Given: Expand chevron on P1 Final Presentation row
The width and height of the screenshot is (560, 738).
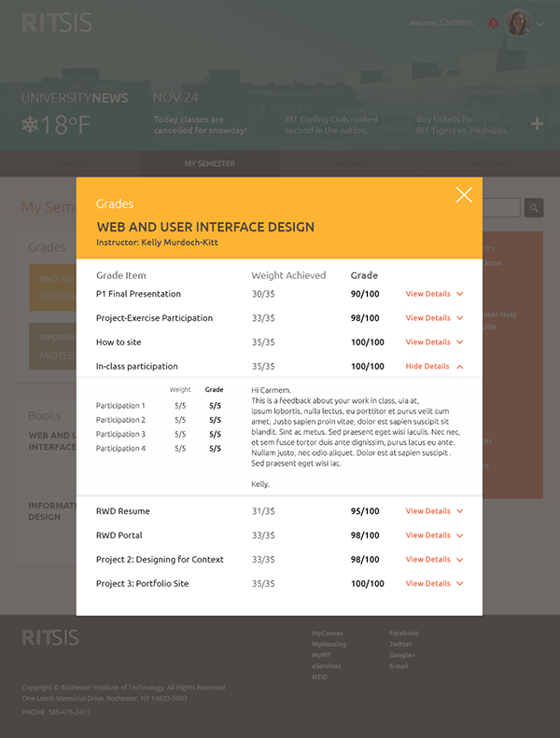Looking at the screenshot, I should [x=460, y=294].
